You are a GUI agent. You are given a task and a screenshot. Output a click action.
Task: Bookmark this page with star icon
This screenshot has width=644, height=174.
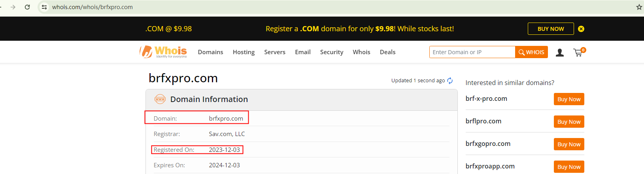pos(639,7)
